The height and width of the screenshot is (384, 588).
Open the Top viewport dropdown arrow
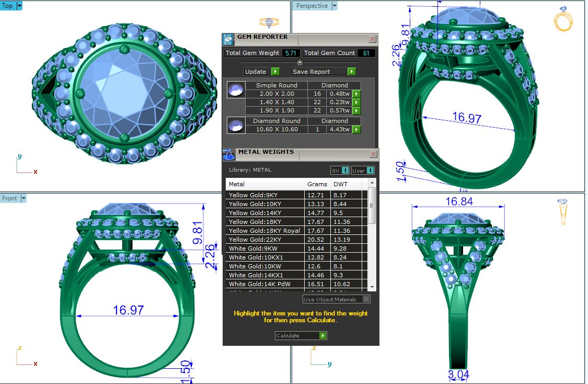point(19,6)
